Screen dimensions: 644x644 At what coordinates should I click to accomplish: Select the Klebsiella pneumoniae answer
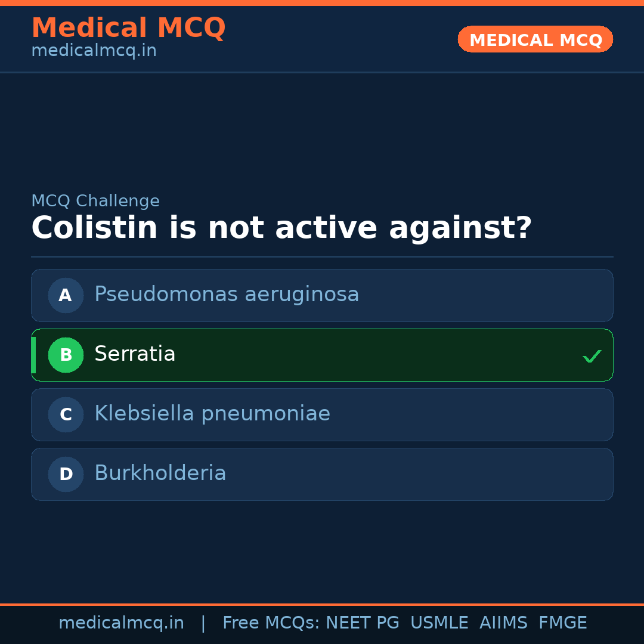click(212, 414)
